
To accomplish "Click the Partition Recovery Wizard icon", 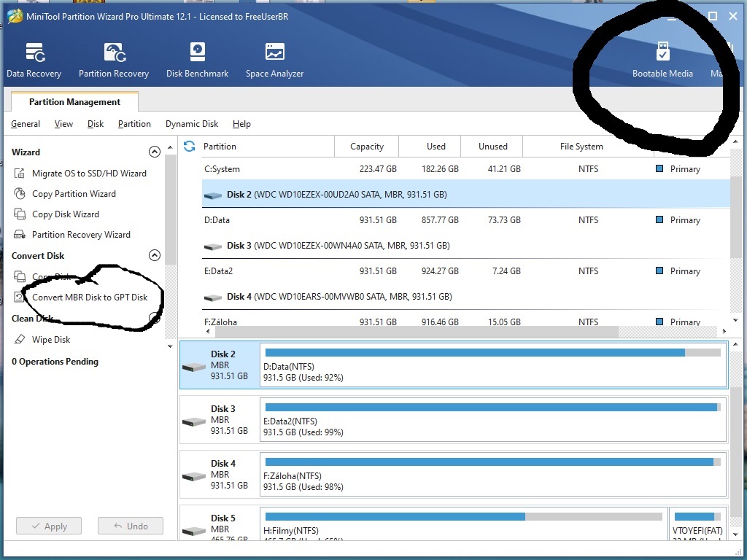I will coord(20,234).
